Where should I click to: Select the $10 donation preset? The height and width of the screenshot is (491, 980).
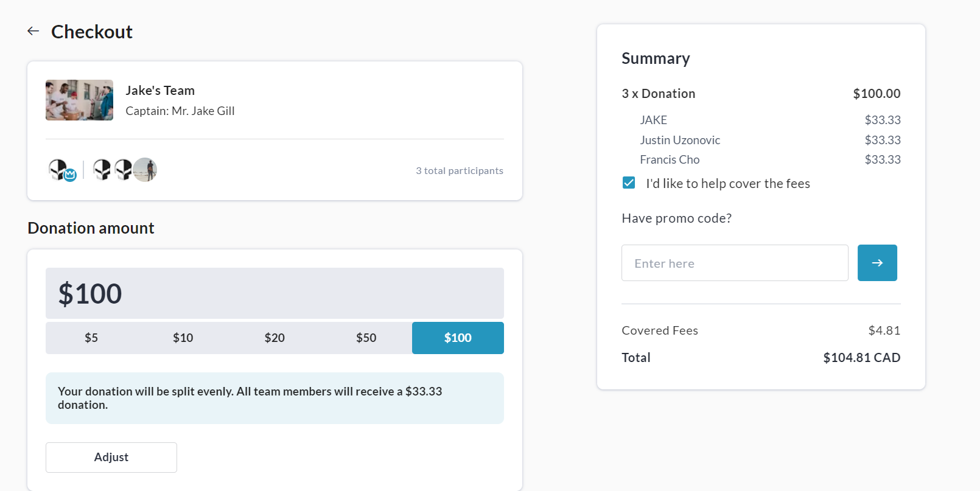(x=183, y=338)
